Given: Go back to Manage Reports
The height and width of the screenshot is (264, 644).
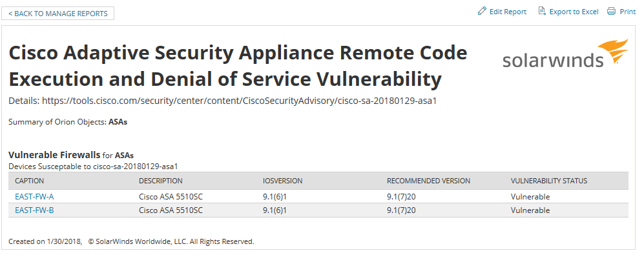Looking at the screenshot, I should [57, 13].
